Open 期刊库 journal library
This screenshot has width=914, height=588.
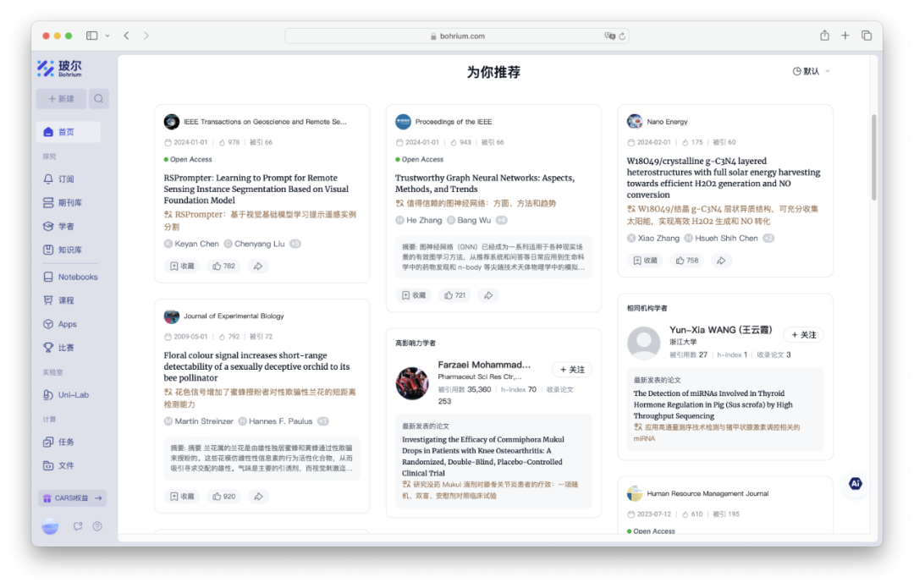coord(69,202)
